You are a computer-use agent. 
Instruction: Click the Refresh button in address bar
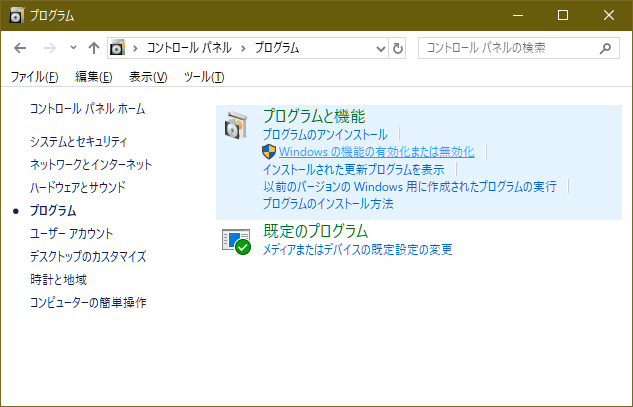click(x=397, y=48)
